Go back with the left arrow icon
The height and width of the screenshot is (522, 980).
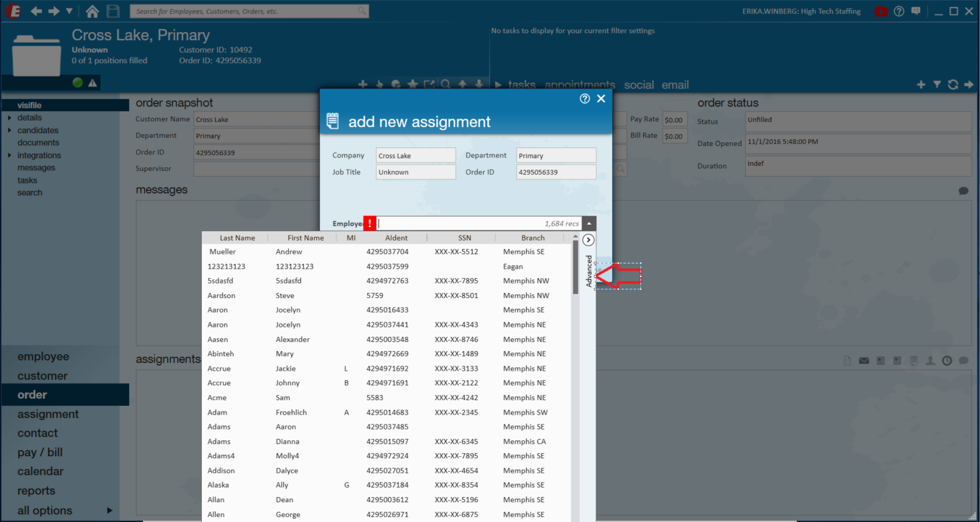tap(36, 11)
